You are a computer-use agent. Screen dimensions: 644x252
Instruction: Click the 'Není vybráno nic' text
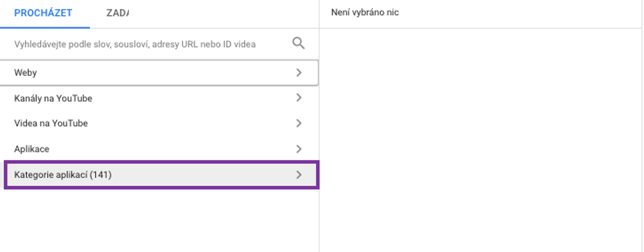(365, 12)
